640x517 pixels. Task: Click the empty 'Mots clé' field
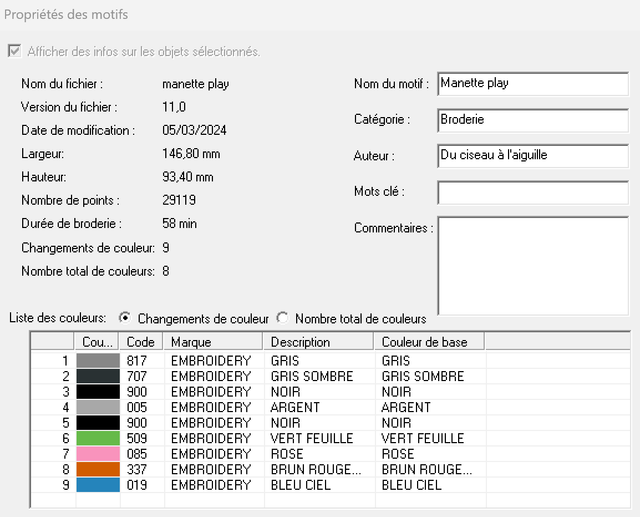click(533, 191)
